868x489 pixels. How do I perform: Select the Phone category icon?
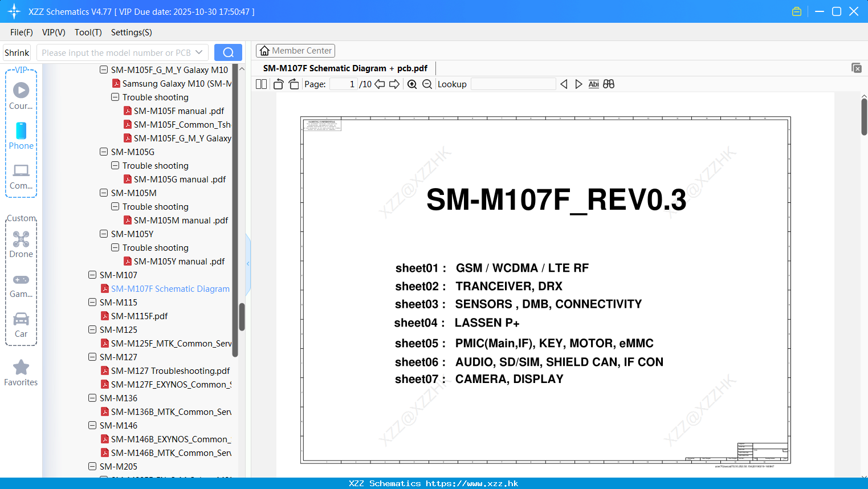(x=21, y=136)
